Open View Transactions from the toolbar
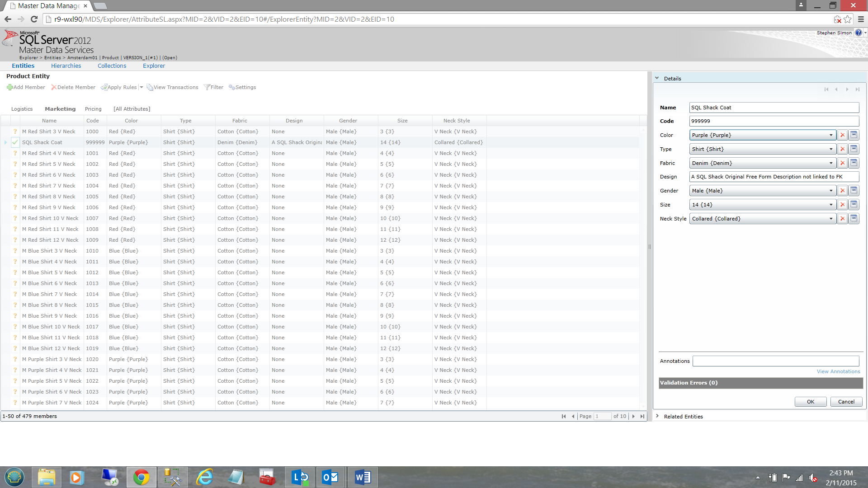868x488 pixels. tap(172, 87)
